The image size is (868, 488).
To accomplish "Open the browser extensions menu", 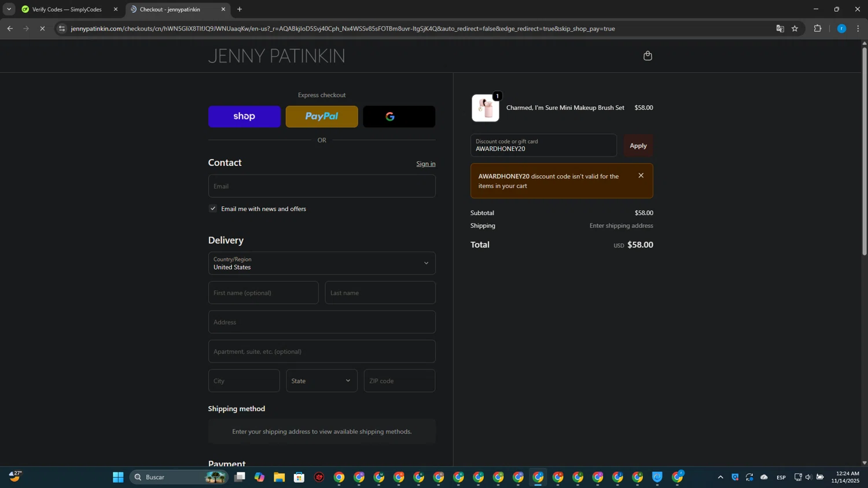I will click(x=818, y=28).
